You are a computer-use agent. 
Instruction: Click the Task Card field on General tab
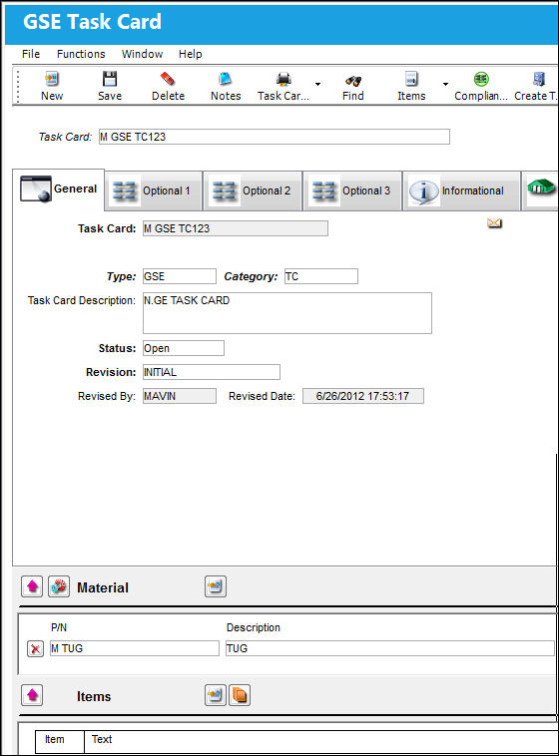point(236,228)
